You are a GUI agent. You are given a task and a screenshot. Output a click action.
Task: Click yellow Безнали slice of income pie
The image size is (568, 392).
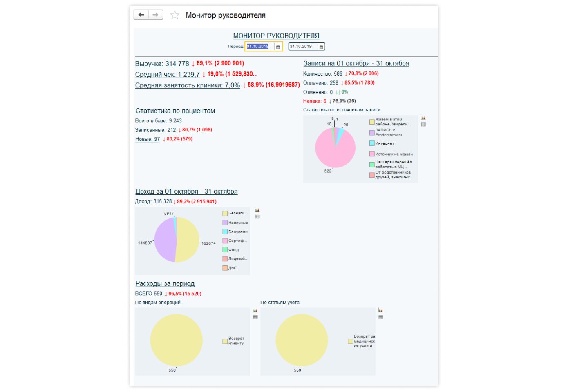click(x=189, y=240)
